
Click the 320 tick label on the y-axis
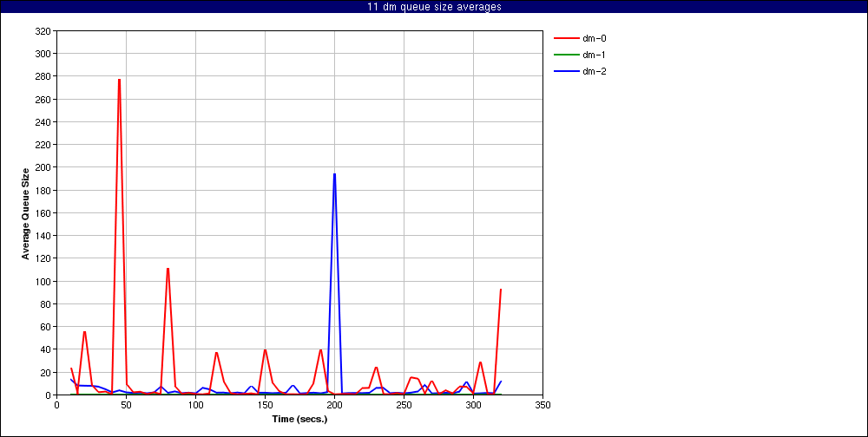[x=42, y=30]
